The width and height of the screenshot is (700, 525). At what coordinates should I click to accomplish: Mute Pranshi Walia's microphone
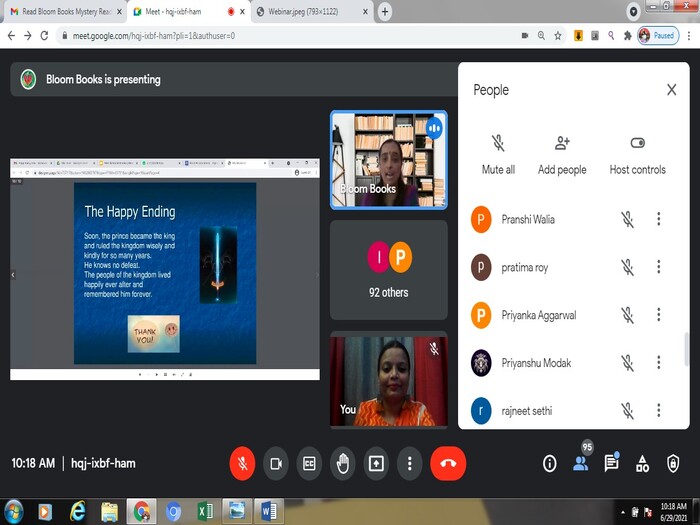pos(628,219)
